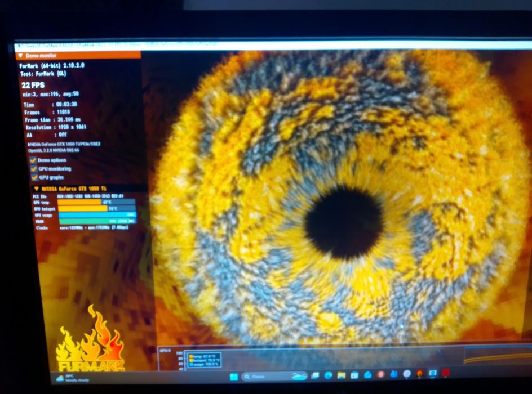Open the weather widget on the taskbar

pyautogui.click(x=72, y=378)
